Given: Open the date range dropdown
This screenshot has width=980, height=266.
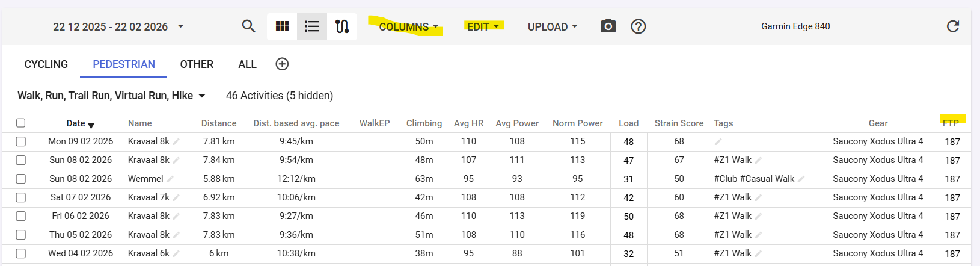Looking at the screenshot, I should (x=180, y=26).
